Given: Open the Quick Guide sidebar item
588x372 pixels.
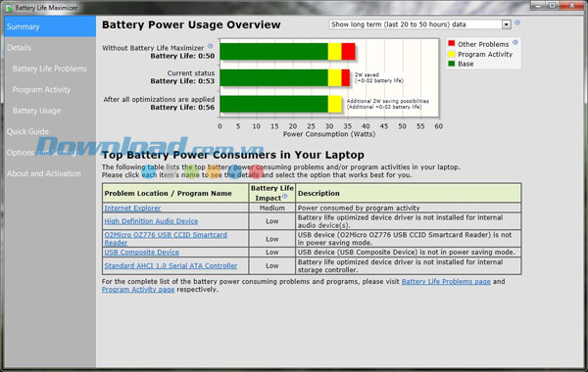Looking at the screenshot, I should pyautogui.click(x=27, y=131).
